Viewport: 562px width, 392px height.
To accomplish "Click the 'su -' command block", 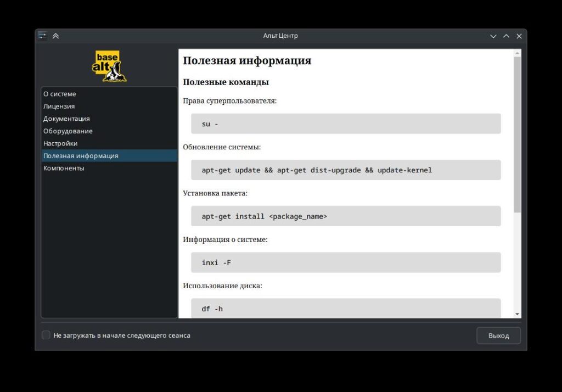I will click(x=346, y=124).
